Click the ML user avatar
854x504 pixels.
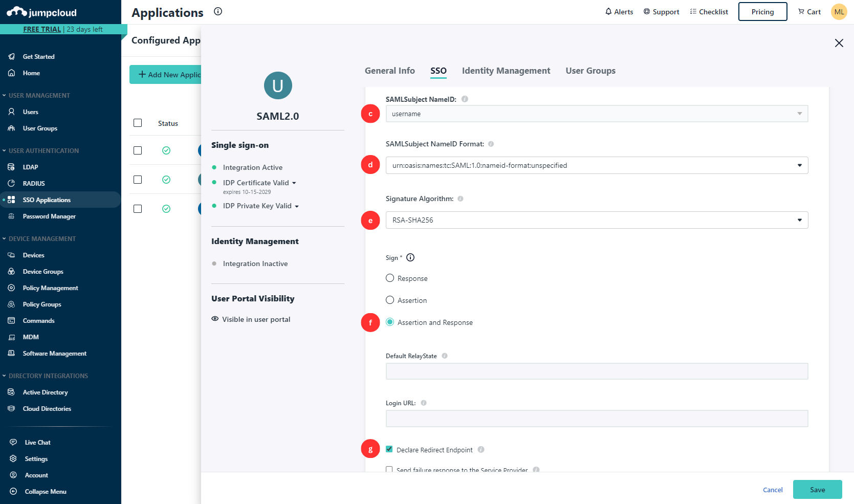click(839, 12)
